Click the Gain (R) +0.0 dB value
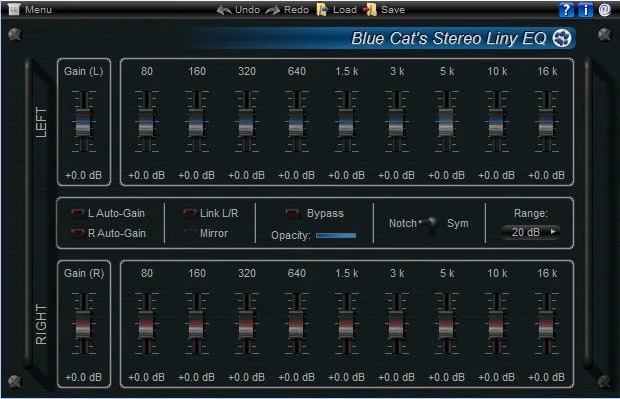The image size is (620, 399). point(83,377)
